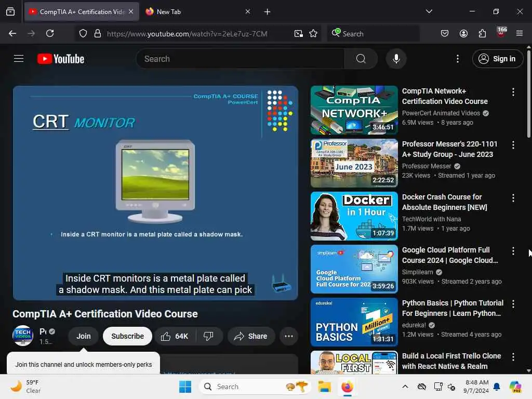The image size is (532, 399).
Task: Open Firefox account icon
Action: (x=463, y=33)
